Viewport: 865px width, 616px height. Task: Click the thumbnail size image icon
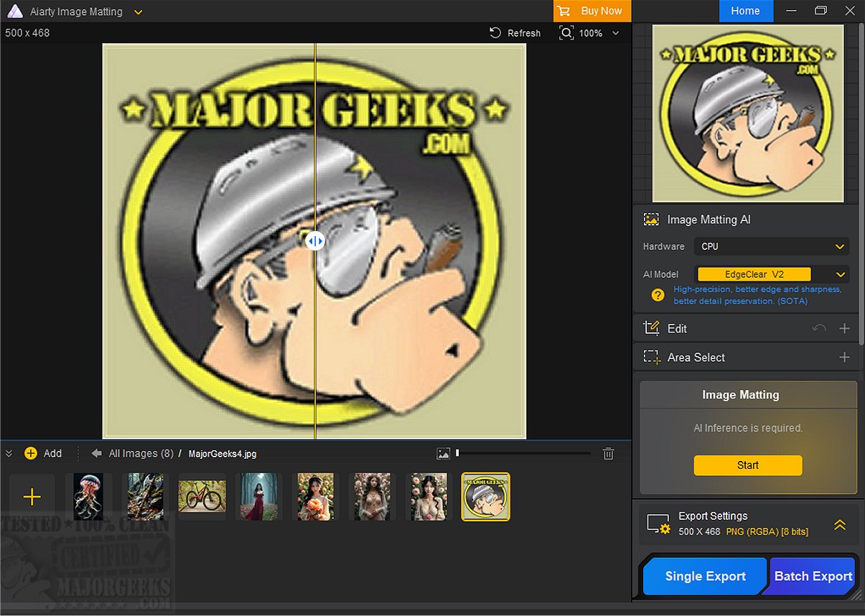tap(444, 454)
